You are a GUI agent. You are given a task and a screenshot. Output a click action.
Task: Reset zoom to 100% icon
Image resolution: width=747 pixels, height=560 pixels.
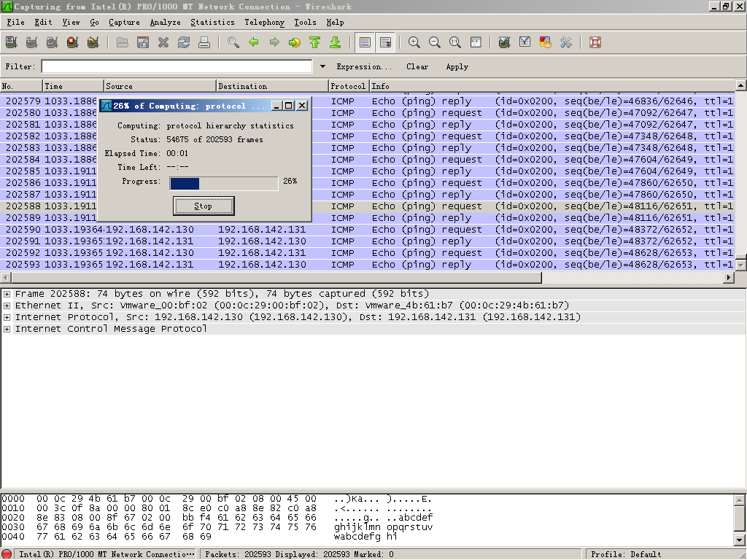click(x=455, y=42)
